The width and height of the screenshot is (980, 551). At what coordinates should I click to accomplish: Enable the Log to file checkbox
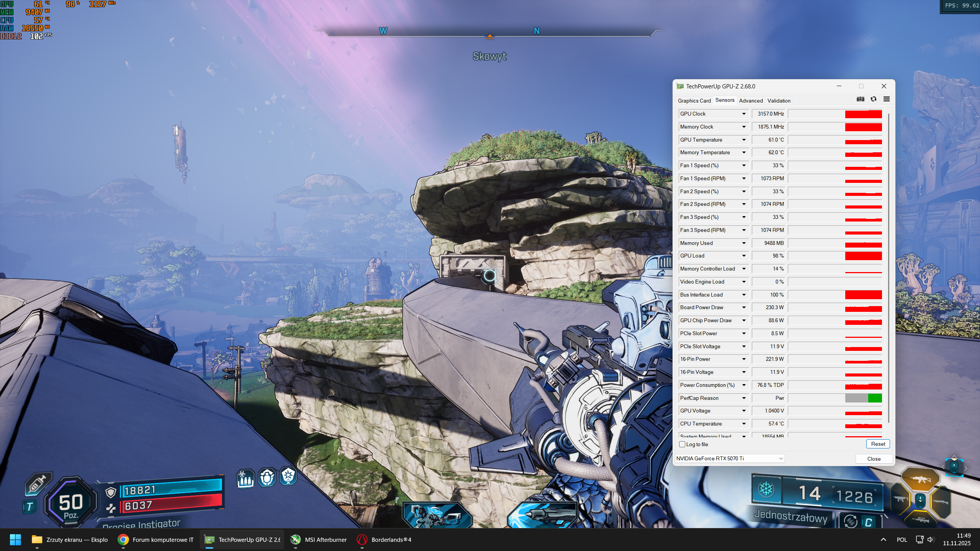[682, 444]
